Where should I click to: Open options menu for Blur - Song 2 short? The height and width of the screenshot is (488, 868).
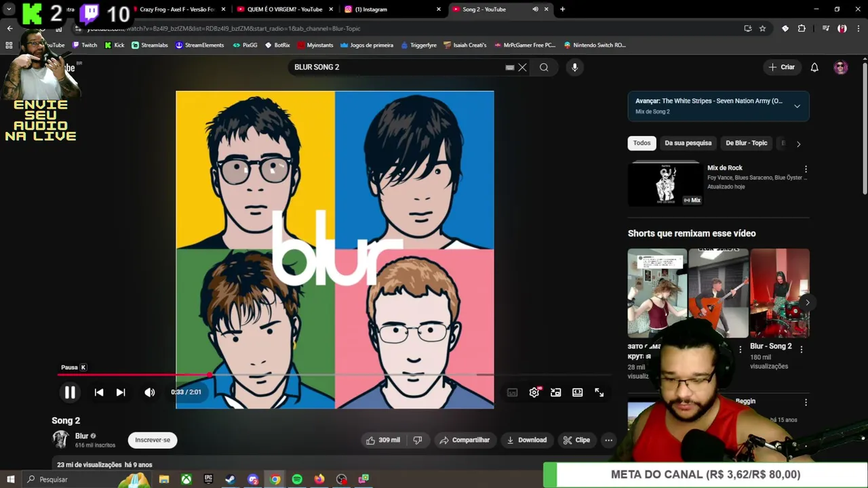coord(802,350)
